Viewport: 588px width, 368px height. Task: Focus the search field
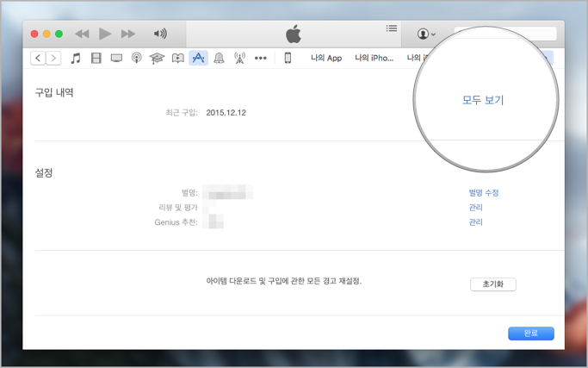(505, 34)
